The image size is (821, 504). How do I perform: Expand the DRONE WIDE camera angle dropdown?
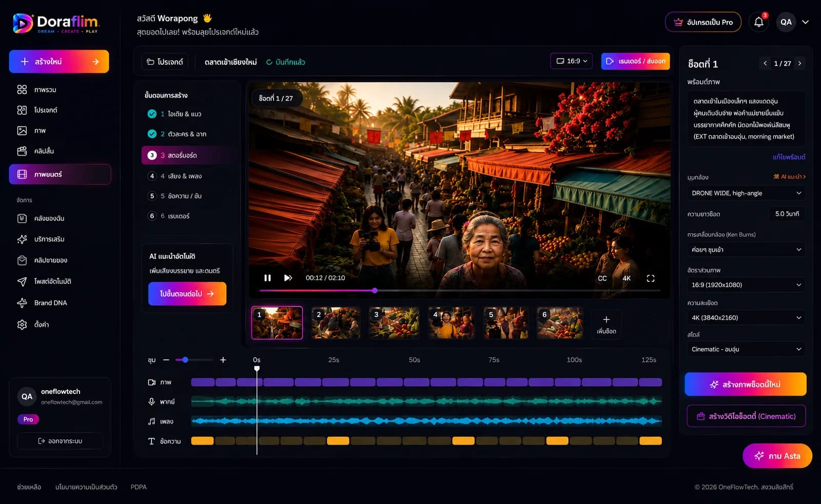(746, 193)
